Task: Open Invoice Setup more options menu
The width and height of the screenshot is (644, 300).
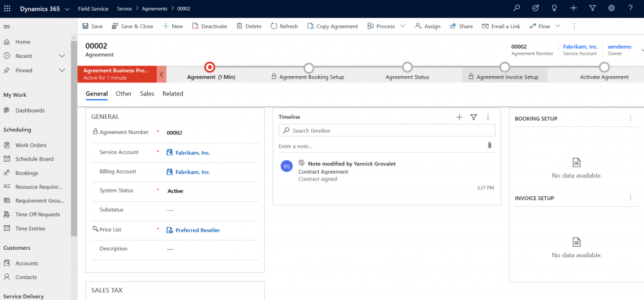Action: [630, 198]
